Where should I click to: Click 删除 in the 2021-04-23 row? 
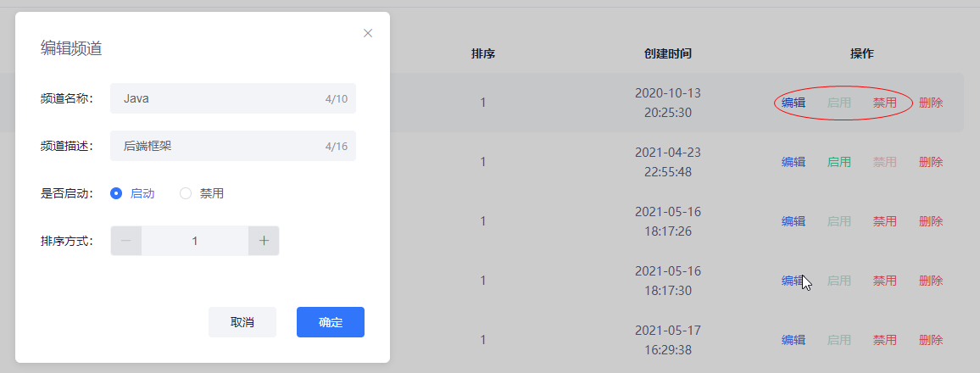tap(931, 162)
